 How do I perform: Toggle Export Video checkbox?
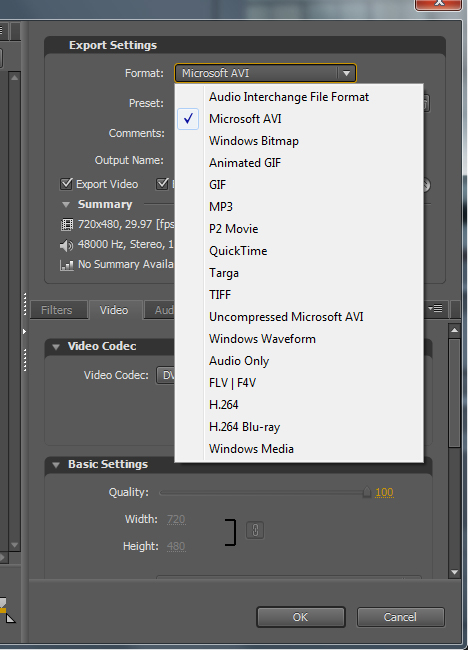(66, 184)
